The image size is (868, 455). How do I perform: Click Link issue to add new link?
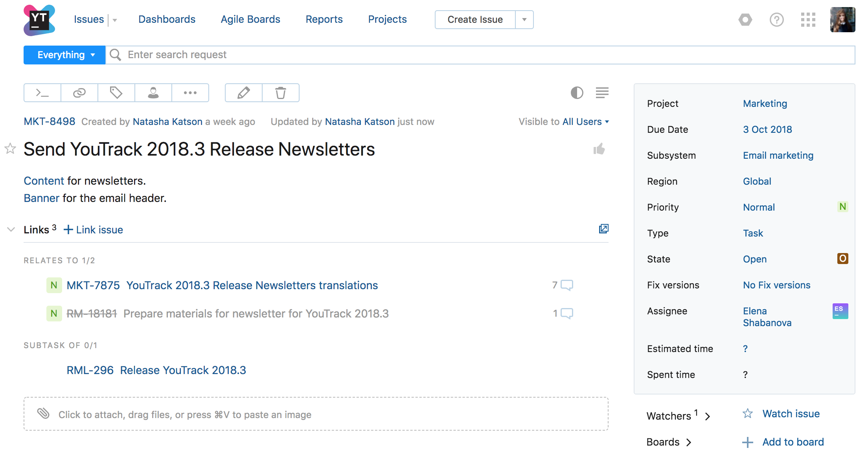[94, 229]
